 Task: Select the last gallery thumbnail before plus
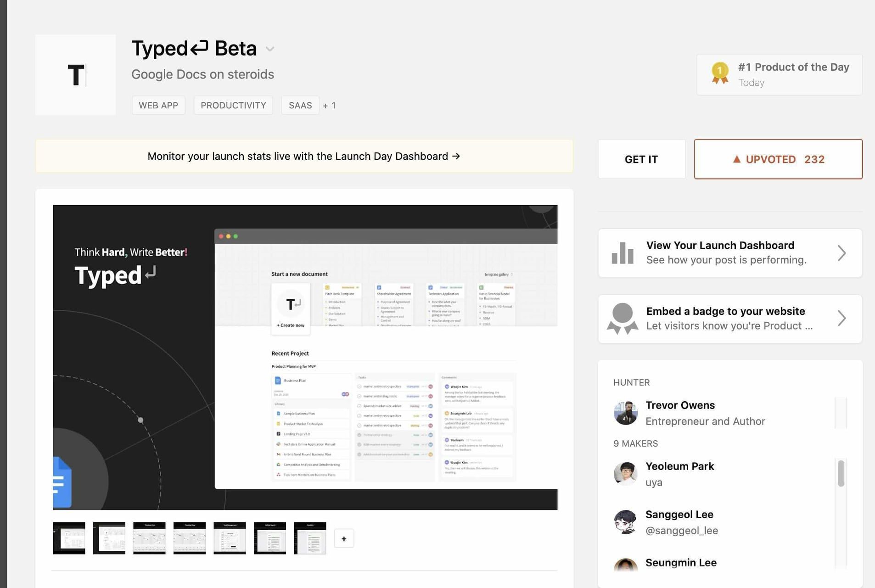[x=310, y=538]
